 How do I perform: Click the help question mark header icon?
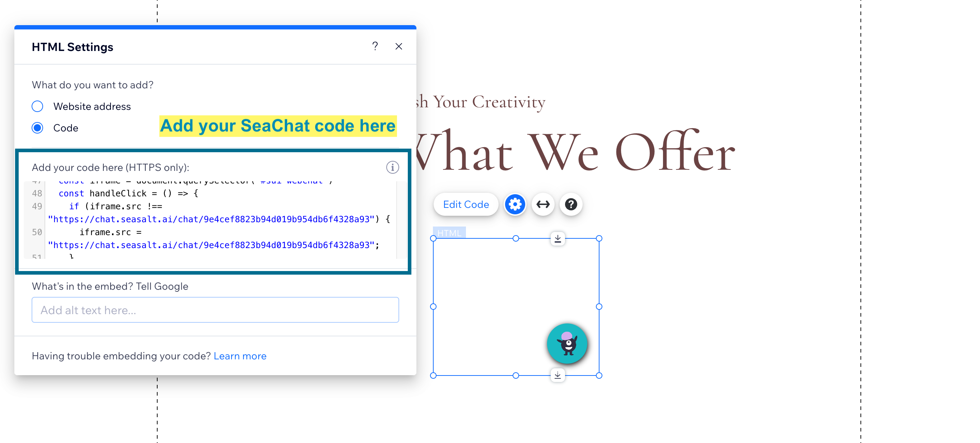(x=375, y=46)
